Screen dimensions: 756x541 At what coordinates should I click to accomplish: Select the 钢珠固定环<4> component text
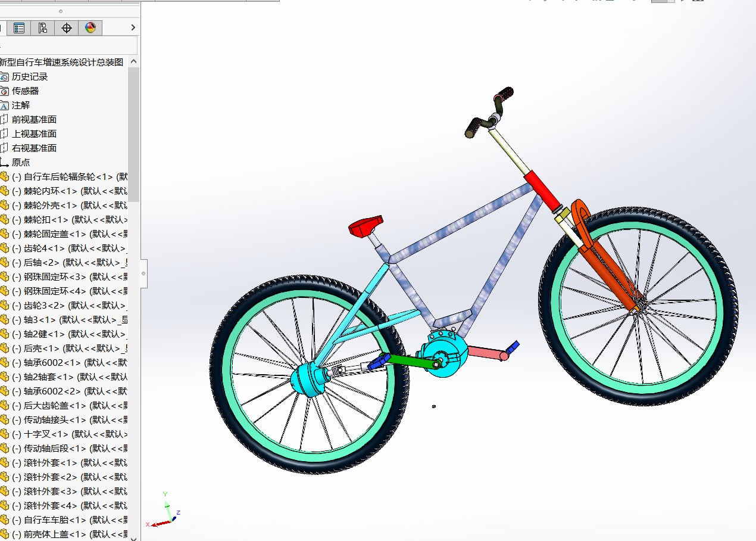coord(69,291)
